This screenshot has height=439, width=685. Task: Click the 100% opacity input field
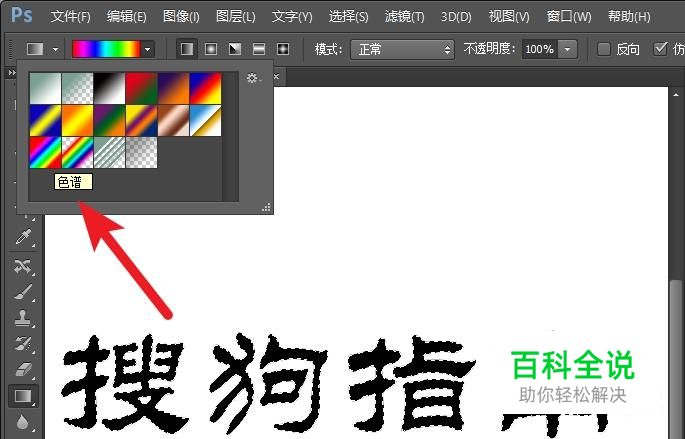click(x=540, y=49)
